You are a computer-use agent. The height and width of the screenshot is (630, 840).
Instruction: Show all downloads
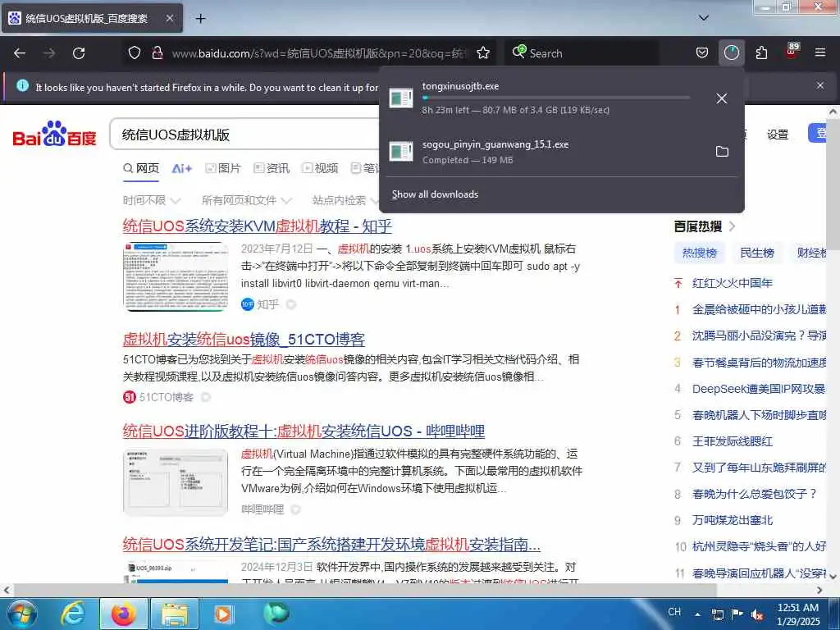pos(435,194)
